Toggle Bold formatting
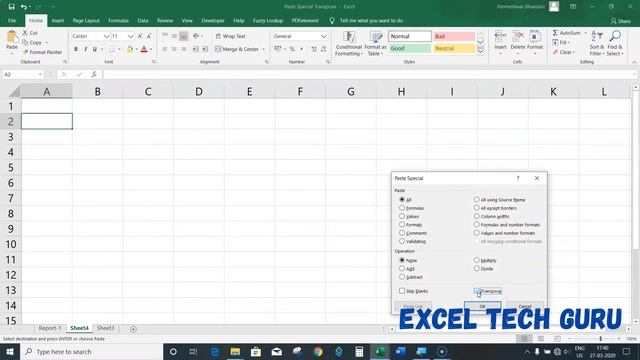The width and height of the screenshot is (640, 360). (x=76, y=49)
